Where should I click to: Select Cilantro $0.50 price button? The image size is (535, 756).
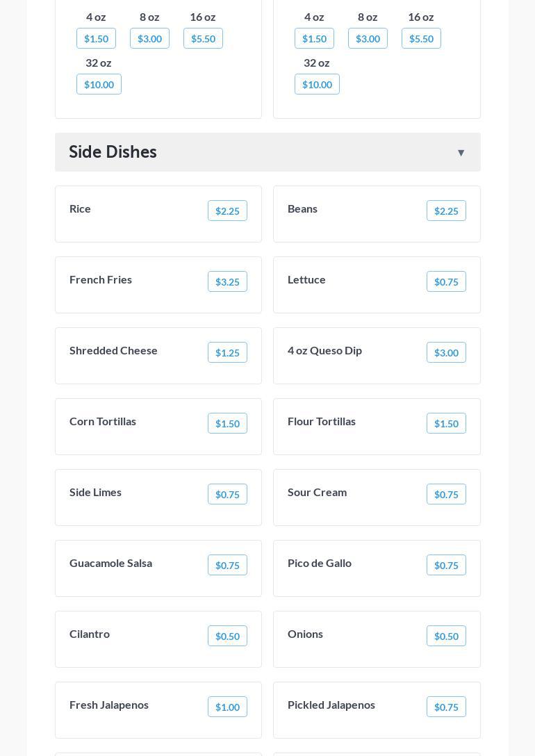227,636
